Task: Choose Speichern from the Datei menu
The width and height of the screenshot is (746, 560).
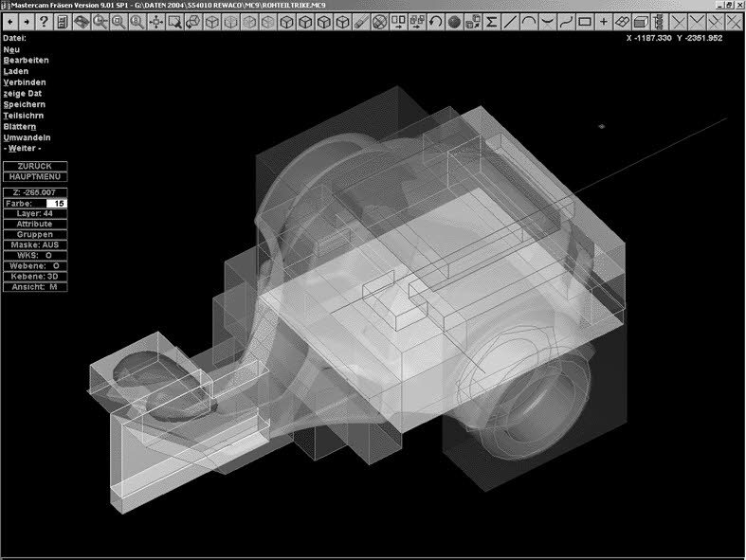Action: tap(25, 104)
